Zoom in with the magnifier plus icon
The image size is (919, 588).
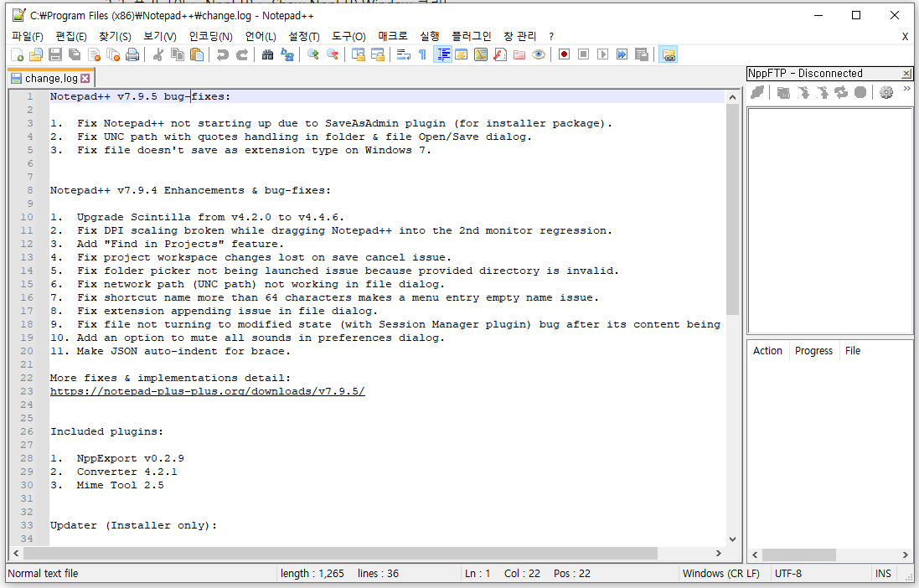point(313,55)
